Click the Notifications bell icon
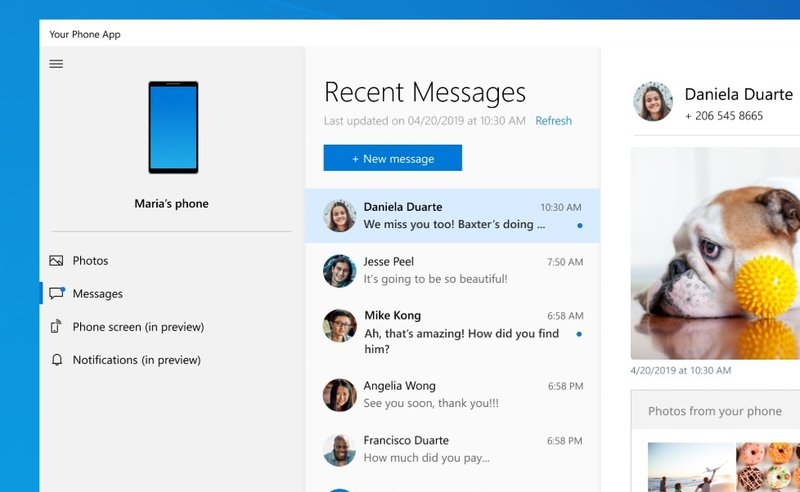 coord(57,360)
